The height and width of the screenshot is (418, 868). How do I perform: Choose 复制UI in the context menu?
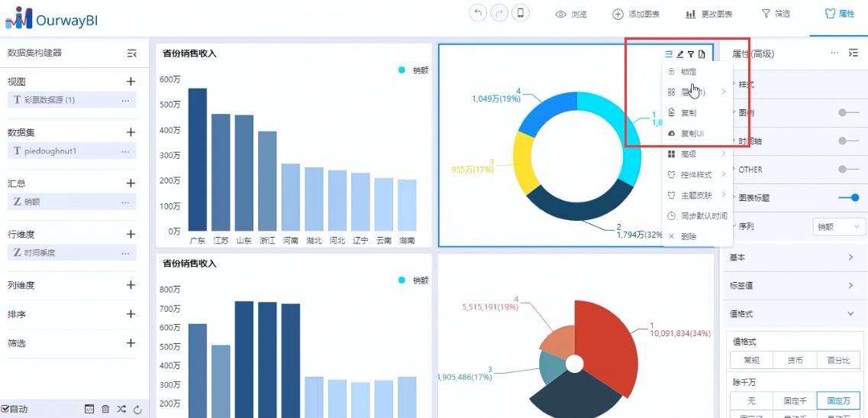coord(698,133)
